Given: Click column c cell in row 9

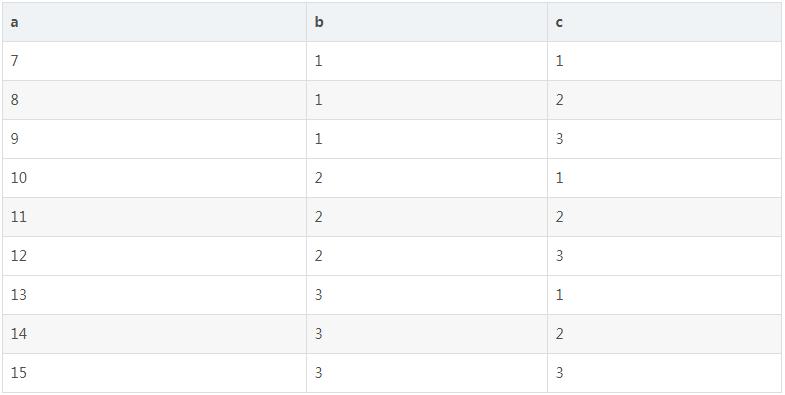Looking at the screenshot, I should (x=664, y=139).
